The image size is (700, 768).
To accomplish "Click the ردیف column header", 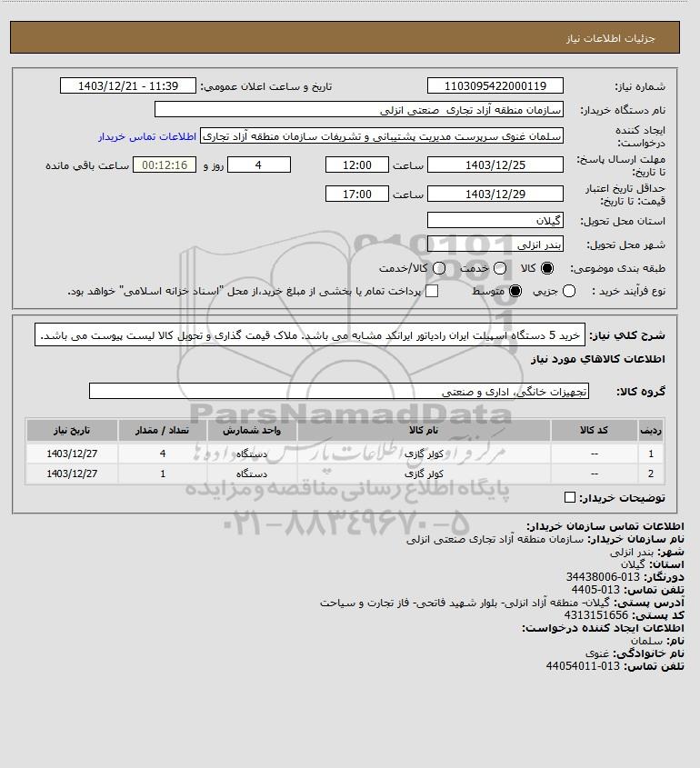I will (x=651, y=431).
